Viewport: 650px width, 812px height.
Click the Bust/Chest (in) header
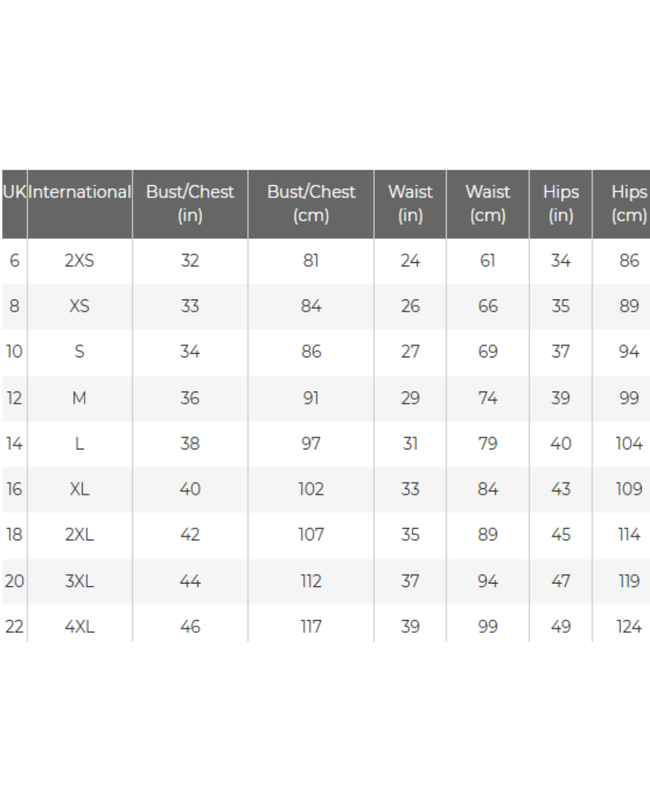click(x=190, y=203)
